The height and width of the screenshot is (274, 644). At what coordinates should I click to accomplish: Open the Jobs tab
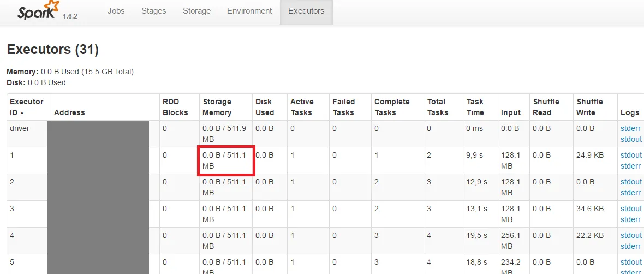(116, 11)
